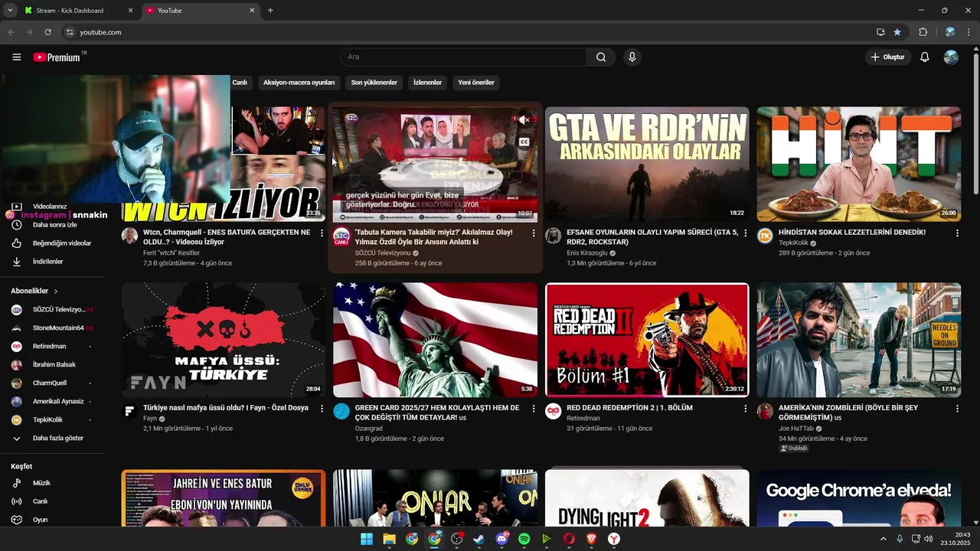
Task: Open options for Türkiye mafya üssü video
Action: [x=322, y=409]
